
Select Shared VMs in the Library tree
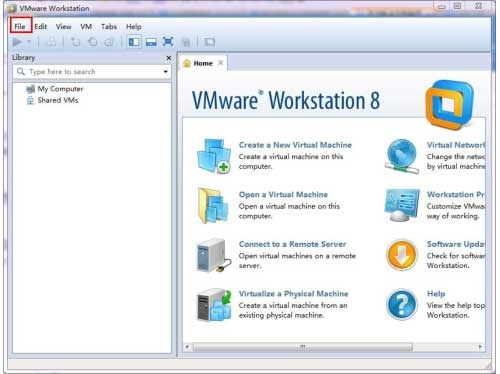pyautogui.click(x=58, y=100)
